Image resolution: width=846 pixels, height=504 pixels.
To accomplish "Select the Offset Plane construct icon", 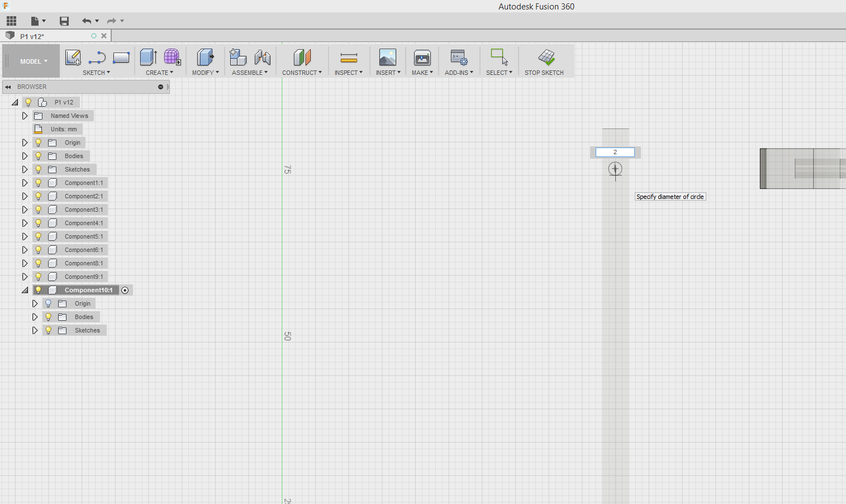I will click(302, 57).
